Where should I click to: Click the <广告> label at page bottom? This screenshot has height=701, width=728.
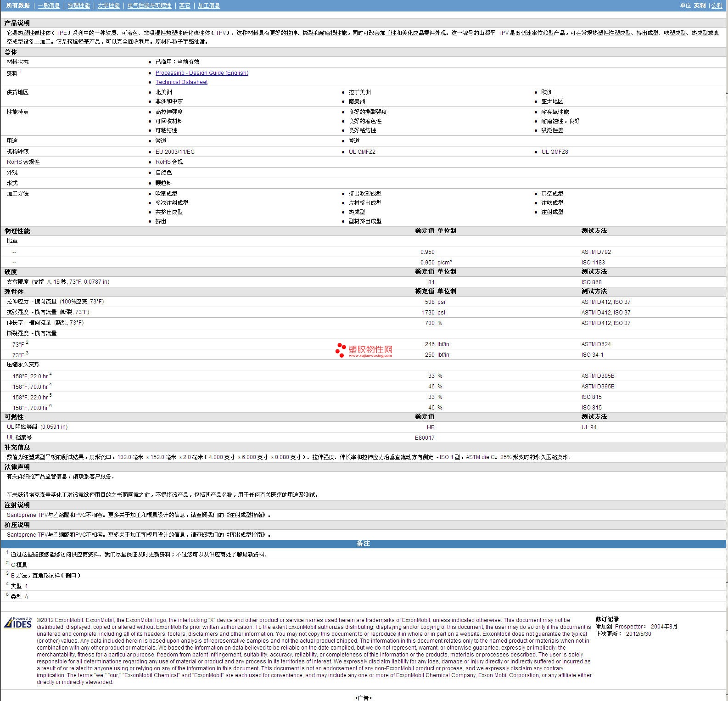363,698
